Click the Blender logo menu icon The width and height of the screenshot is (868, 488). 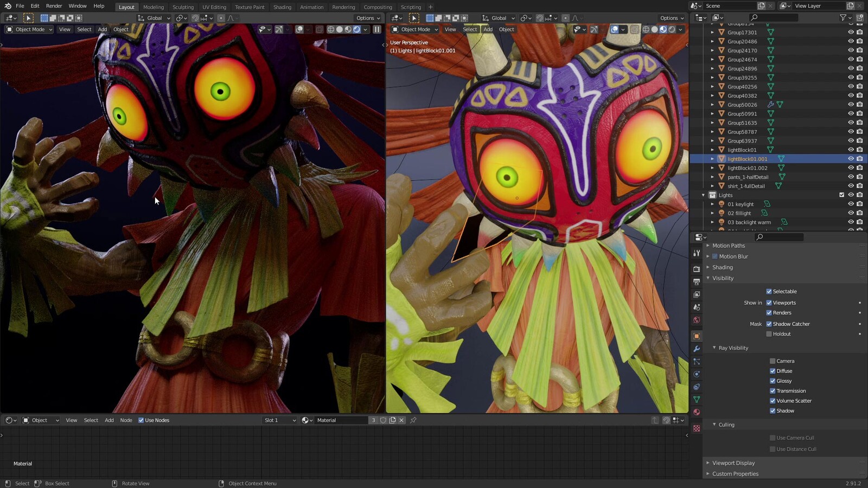8,6
